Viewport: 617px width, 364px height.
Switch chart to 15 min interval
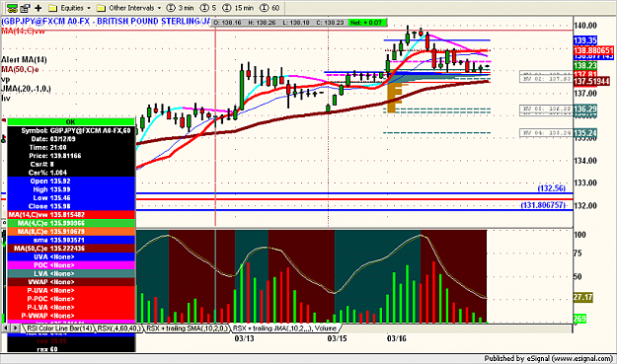pyautogui.click(x=238, y=8)
